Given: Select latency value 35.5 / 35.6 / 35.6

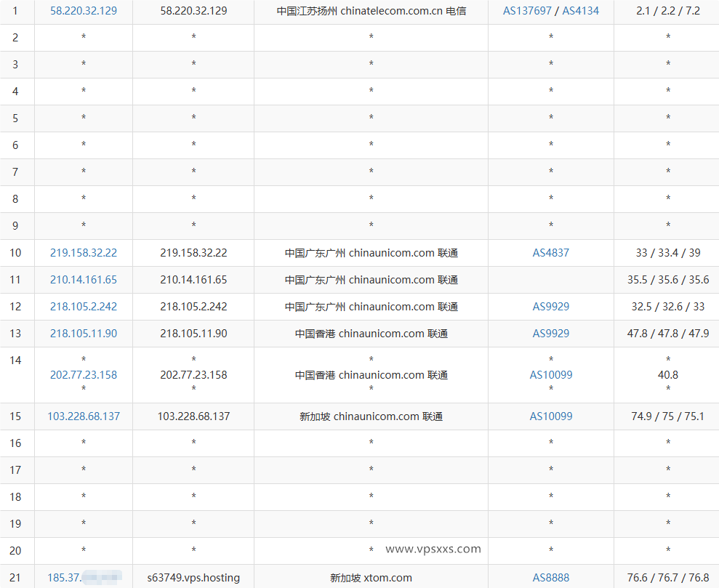Looking at the screenshot, I should tap(668, 280).
